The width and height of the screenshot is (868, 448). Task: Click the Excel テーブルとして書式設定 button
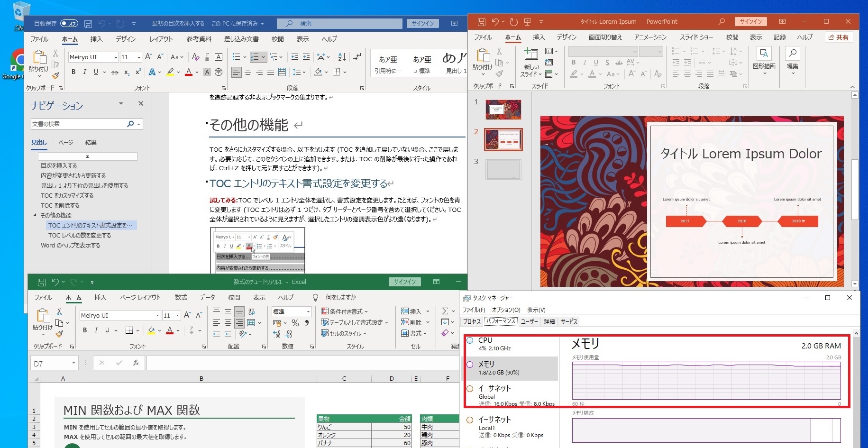coord(355,322)
